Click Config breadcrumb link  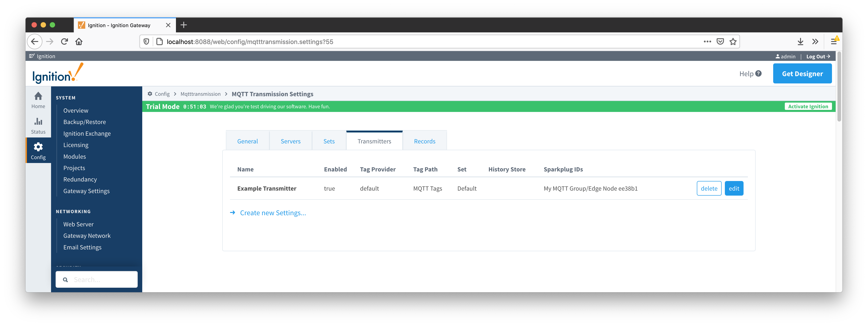pyautogui.click(x=162, y=94)
